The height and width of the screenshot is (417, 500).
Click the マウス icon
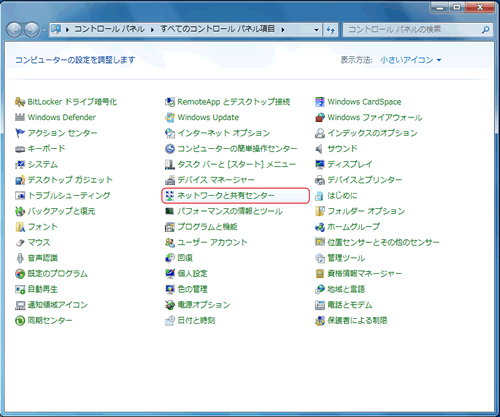(20, 243)
